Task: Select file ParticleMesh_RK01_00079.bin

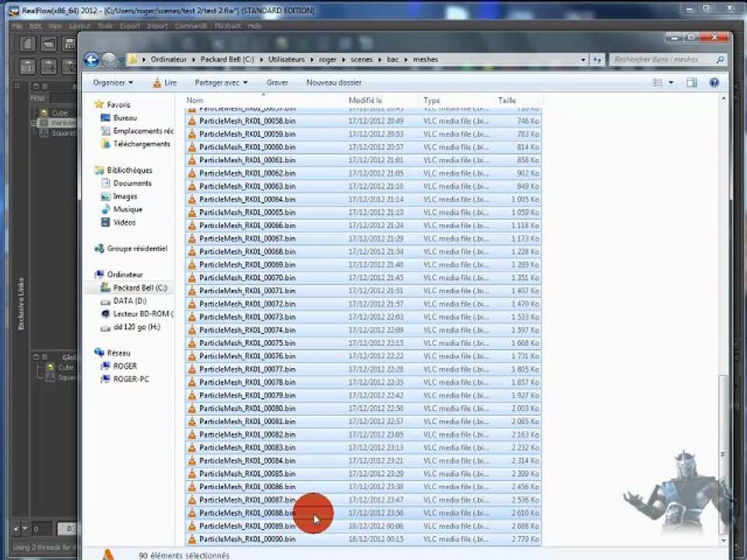Action: pyautogui.click(x=363, y=395)
